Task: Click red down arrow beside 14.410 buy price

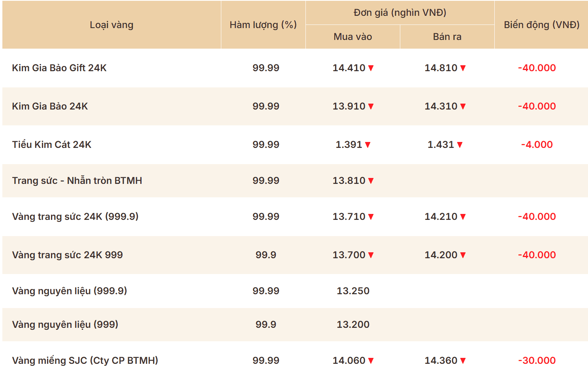Action: pos(371,68)
